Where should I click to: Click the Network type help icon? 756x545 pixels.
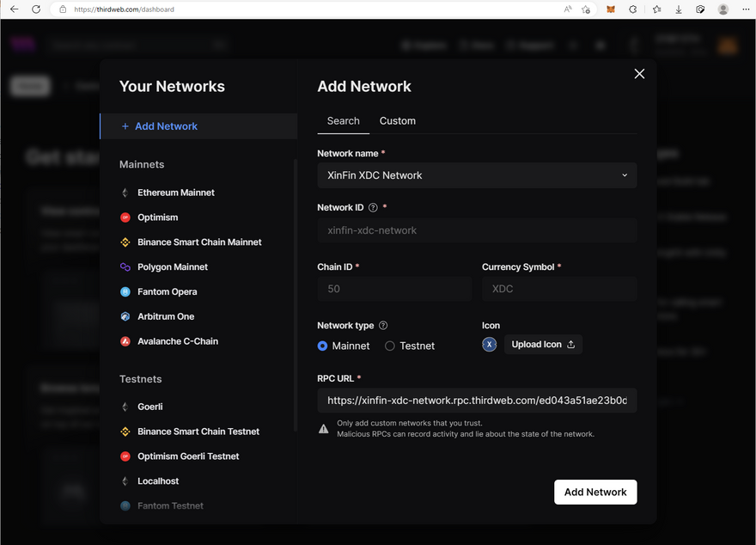click(383, 326)
